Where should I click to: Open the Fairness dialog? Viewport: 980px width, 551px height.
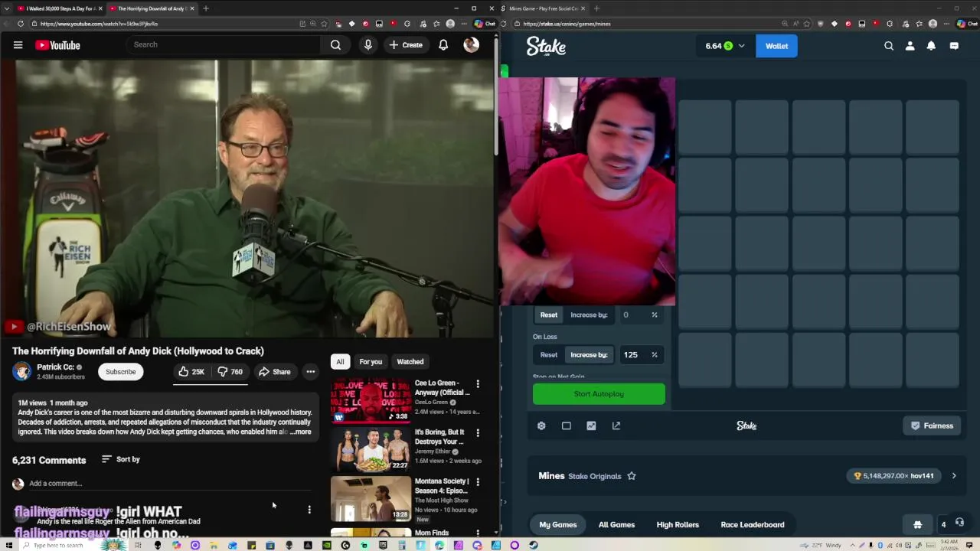pyautogui.click(x=932, y=425)
